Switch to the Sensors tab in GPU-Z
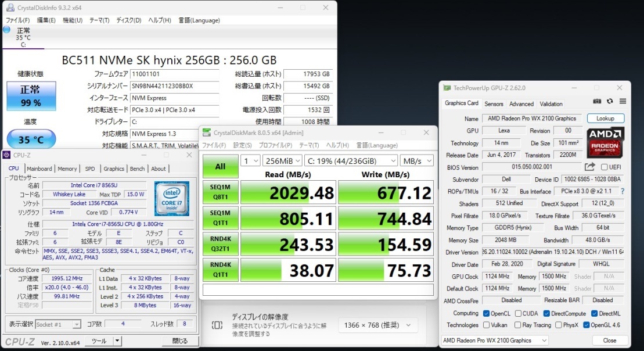 493,104
